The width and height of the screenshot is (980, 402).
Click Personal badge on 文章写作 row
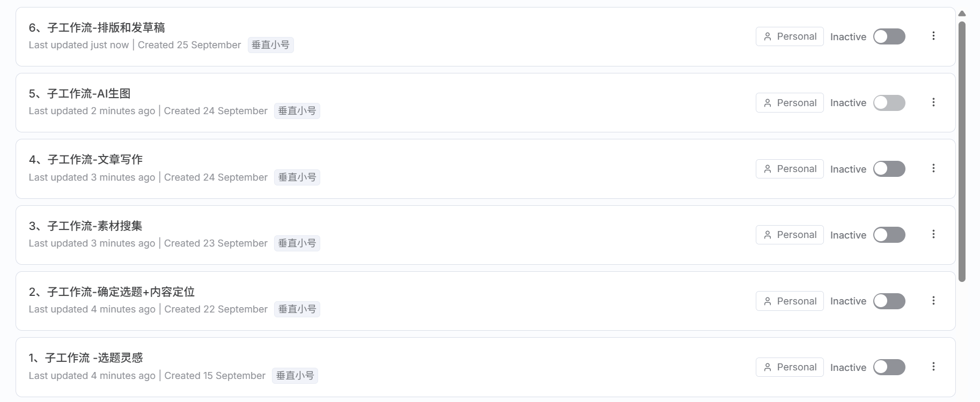[x=789, y=169]
